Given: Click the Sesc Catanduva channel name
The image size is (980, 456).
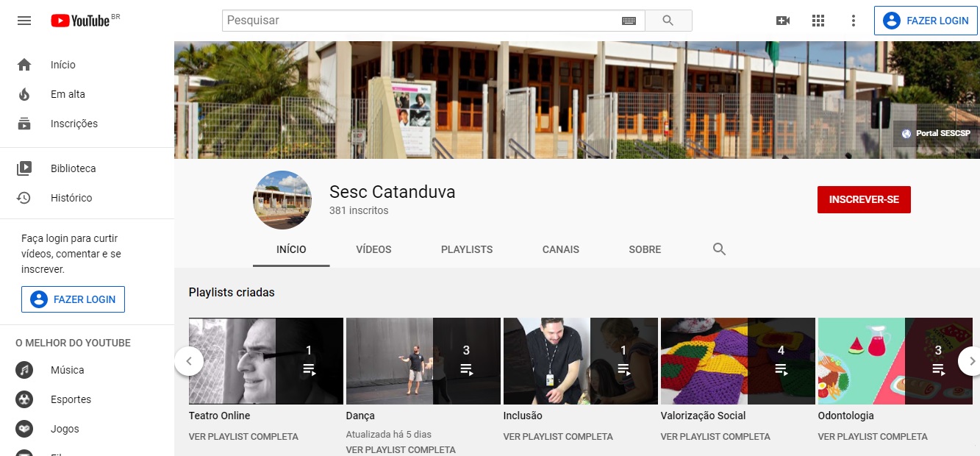Looking at the screenshot, I should [393, 192].
